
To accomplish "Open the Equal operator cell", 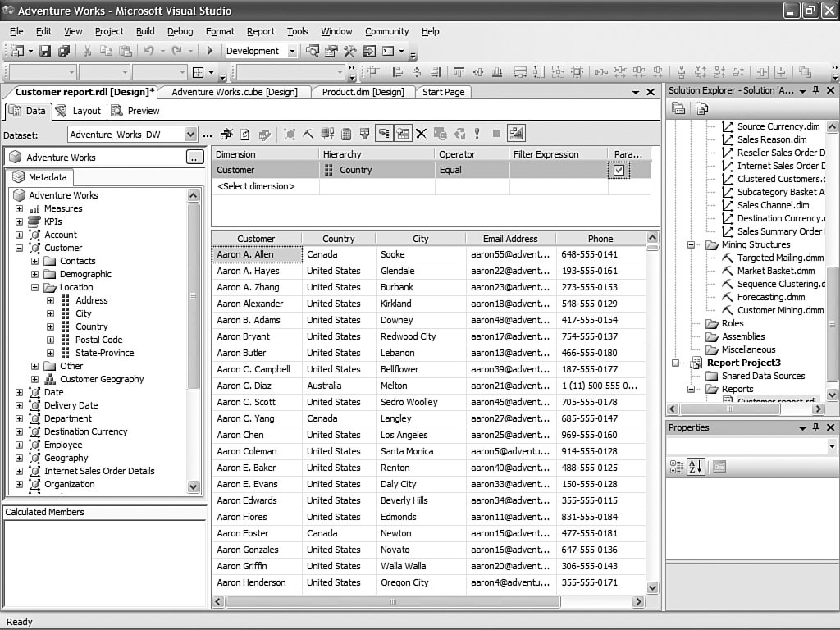I will tap(472, 170).
